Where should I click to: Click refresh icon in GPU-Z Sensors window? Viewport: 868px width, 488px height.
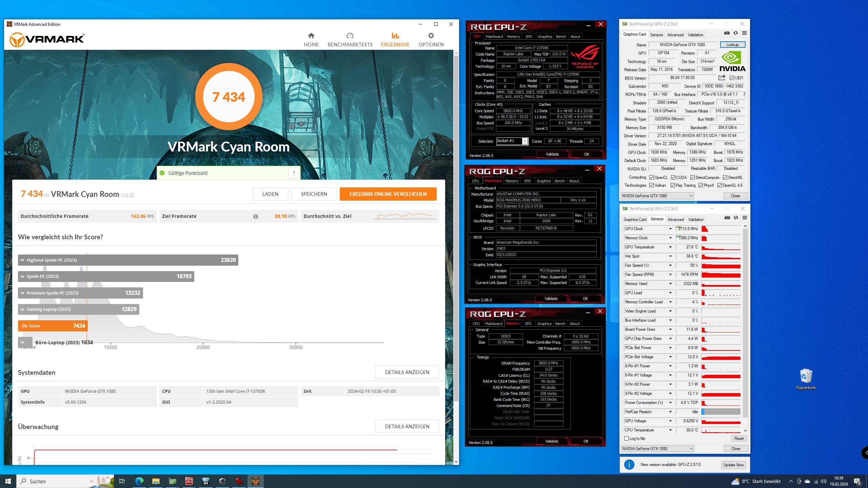click(736, 218)
